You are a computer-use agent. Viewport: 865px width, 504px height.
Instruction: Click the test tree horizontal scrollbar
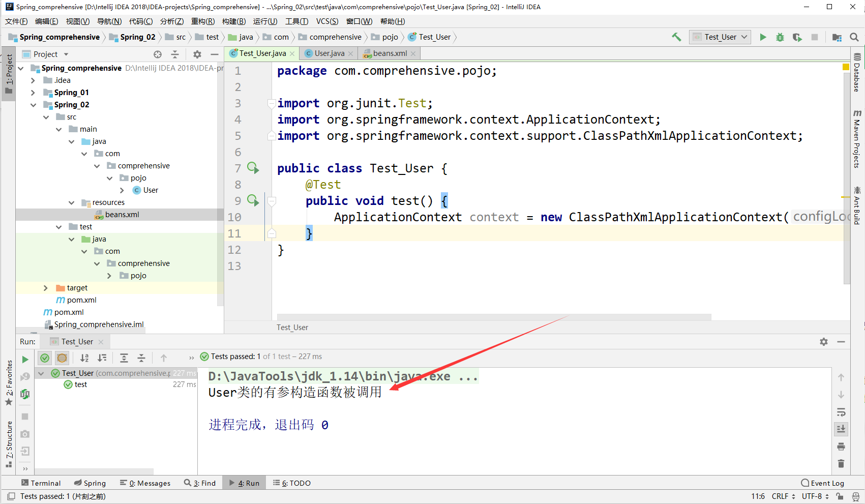(94, 471)
